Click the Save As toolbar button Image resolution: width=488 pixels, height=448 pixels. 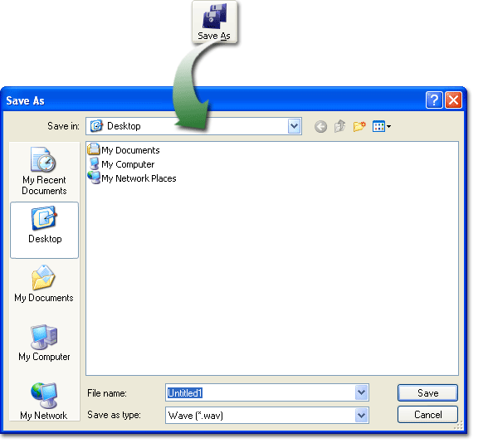(x=214, y=22)
